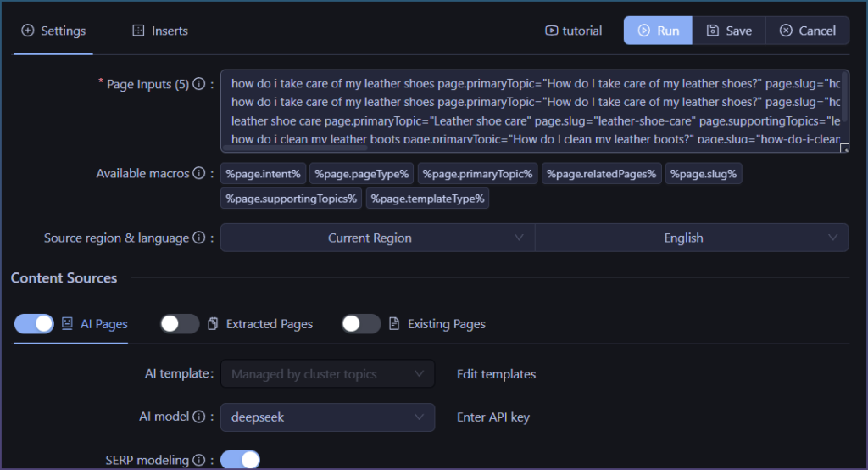
Task: Click the Page Inputs info icon
Action: point(199,85)
